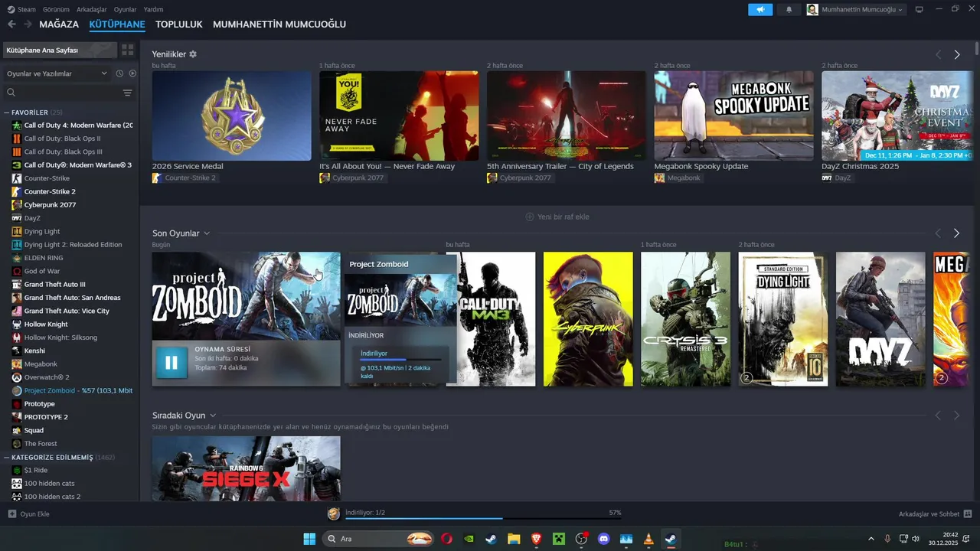Open the Rainbow Six Siege X card
The image size is (980, 551).
click(x=246, y=468)
